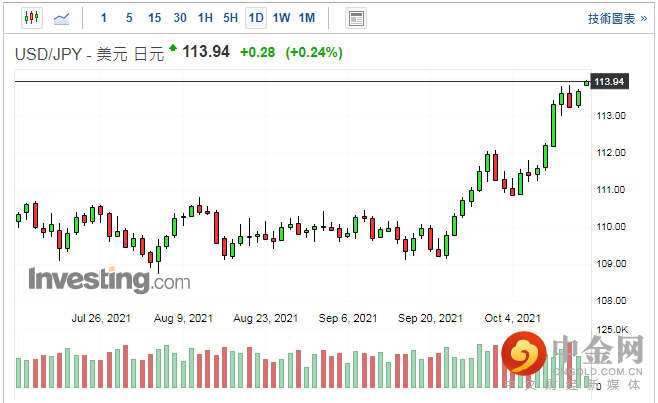Select the 1D daily timeframe

click(256, 18)
